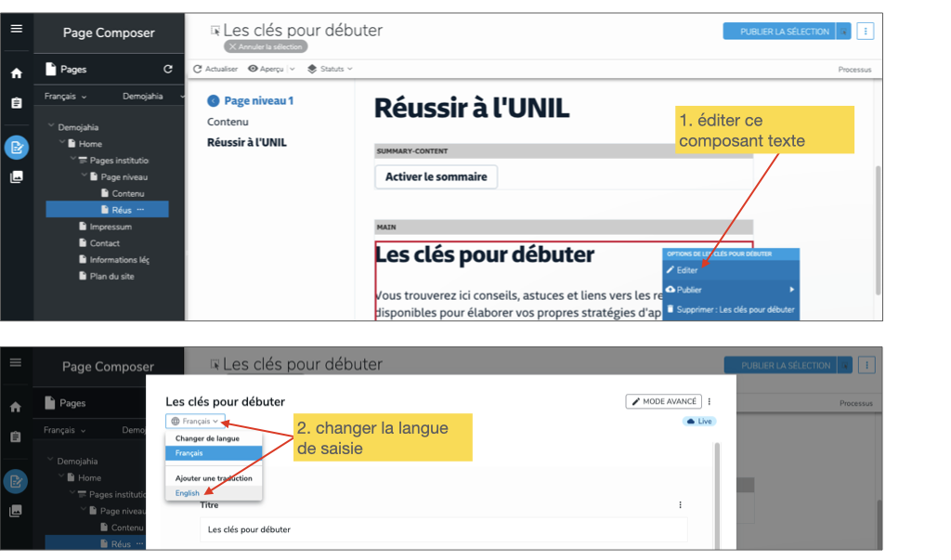The image size is (951, 560).
Task: Click Actualiser in the upper toolbar
Action: [215, 69]
